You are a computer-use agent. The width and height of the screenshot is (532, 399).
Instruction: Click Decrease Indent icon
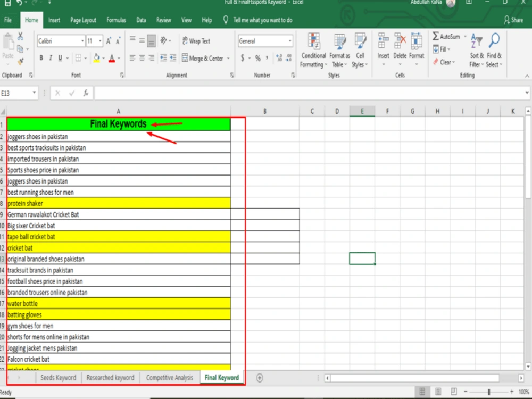(163, 58)
